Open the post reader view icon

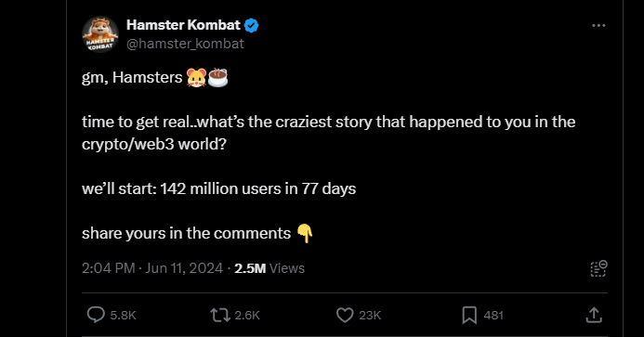[x=598, y=268]
